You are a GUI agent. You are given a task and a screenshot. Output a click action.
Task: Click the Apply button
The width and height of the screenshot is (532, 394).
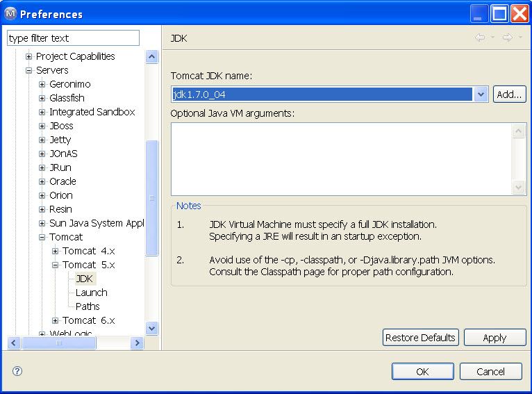pos(494,338)
